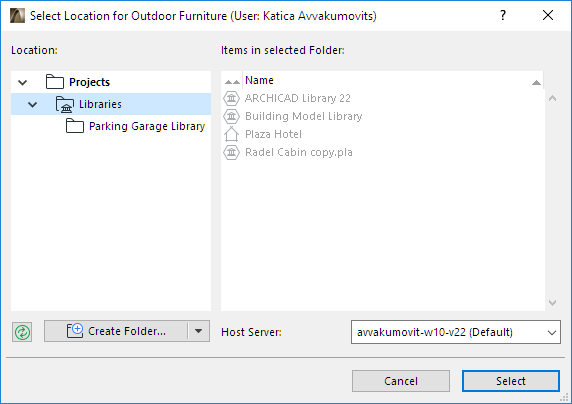This screenshot has height=404, width=572.
Task: Click the Building Model Library item
Action: (x=304, y=116)
